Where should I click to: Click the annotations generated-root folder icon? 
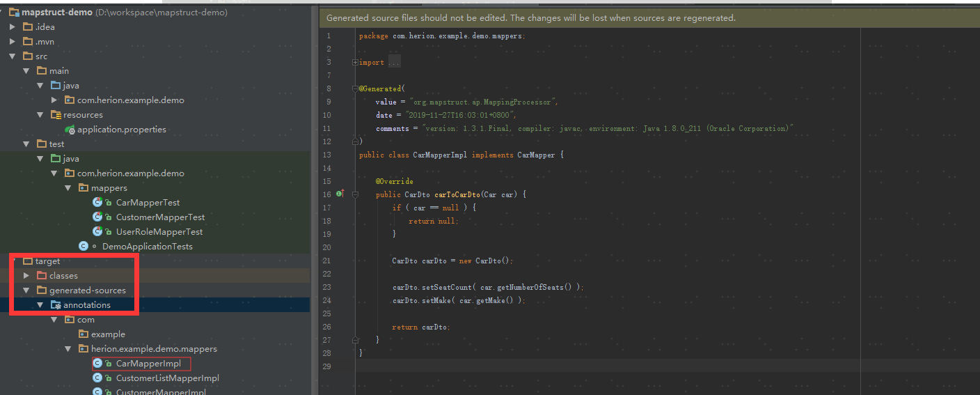click(x=56, y=305)
